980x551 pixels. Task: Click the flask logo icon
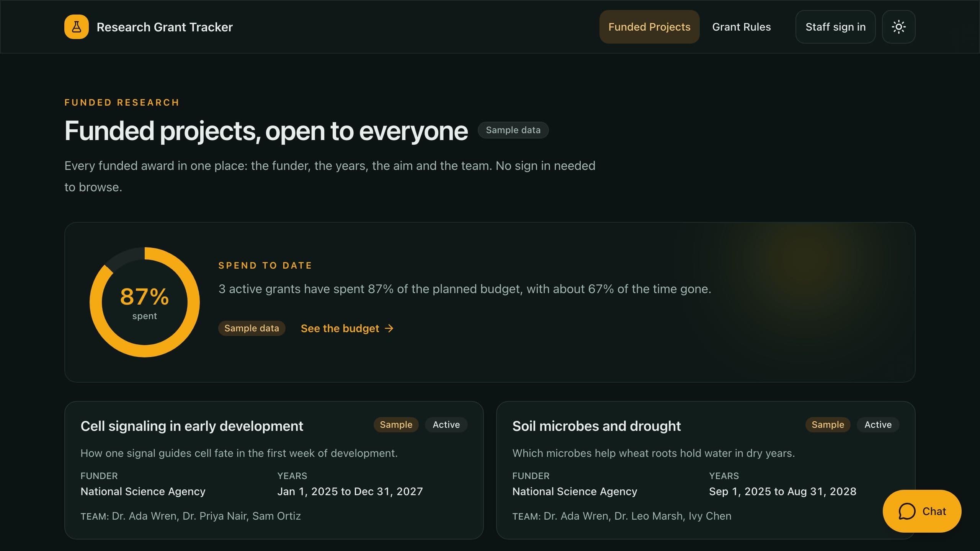[x=76, y=27]
